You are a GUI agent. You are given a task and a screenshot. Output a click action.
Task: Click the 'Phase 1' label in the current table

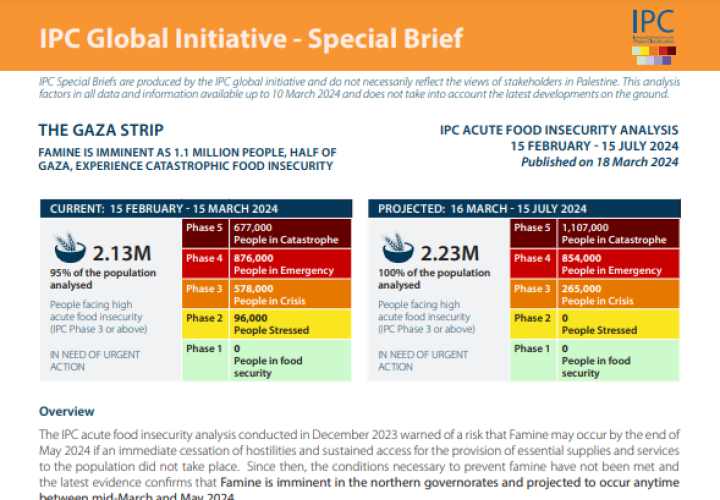tap(204, 349)
